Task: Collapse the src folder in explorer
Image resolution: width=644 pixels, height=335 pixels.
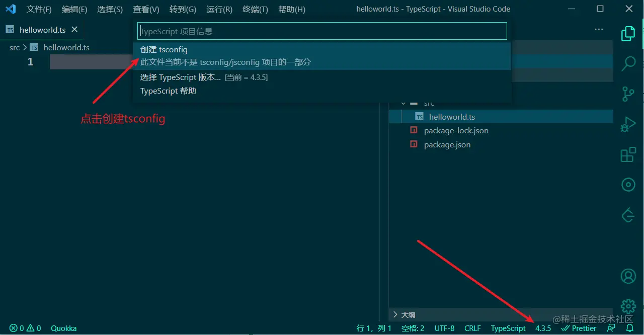Action: click(x=403, y=103)
